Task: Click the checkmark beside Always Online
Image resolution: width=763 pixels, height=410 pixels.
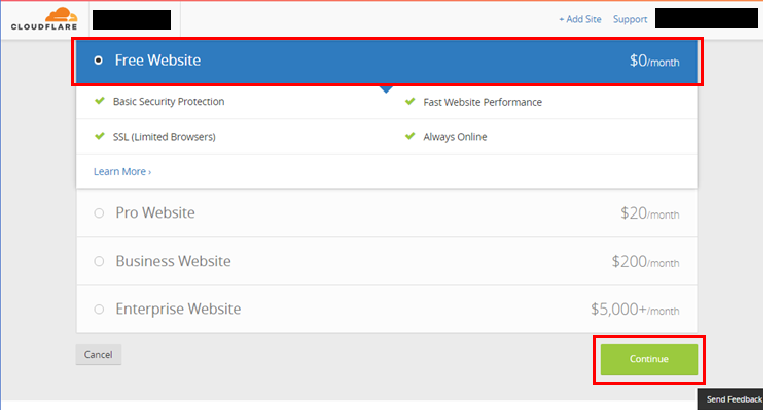Action: [410, 136]
